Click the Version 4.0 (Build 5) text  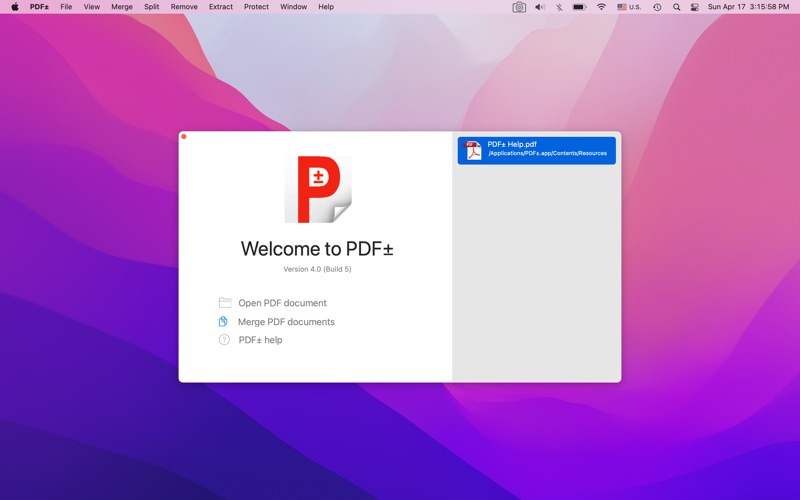317,269
